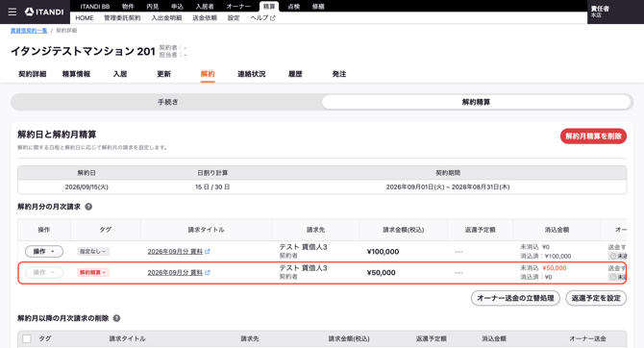
Task: Select the 手続き segment
Action: click(x=167, y=102)
